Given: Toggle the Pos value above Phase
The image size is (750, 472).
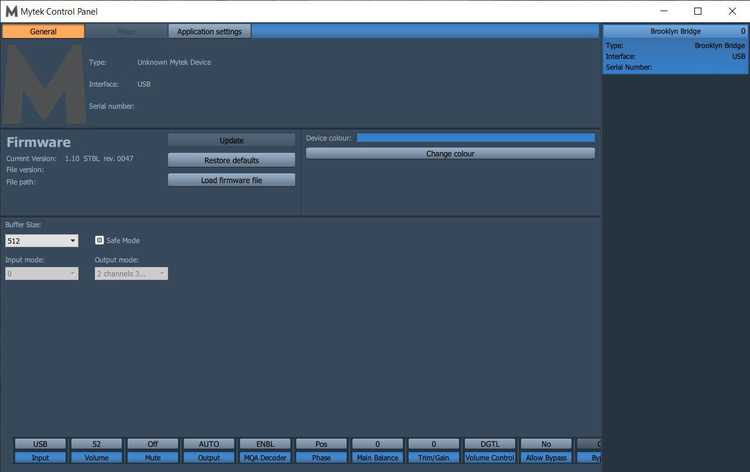Looking at the screenshot, I should coord(321,444).
